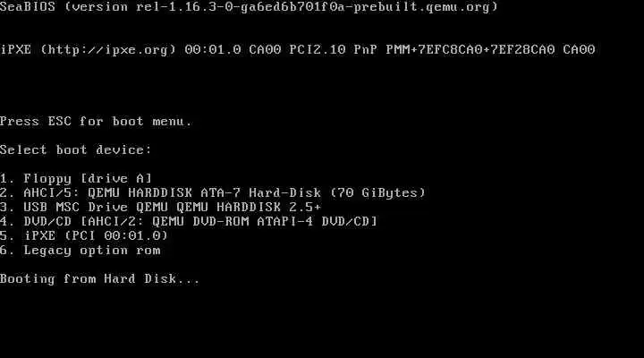This screenshot has height=358, width=644.
Task: Click the 'Press ESC for boot menu' text
Action: (96, 122)
